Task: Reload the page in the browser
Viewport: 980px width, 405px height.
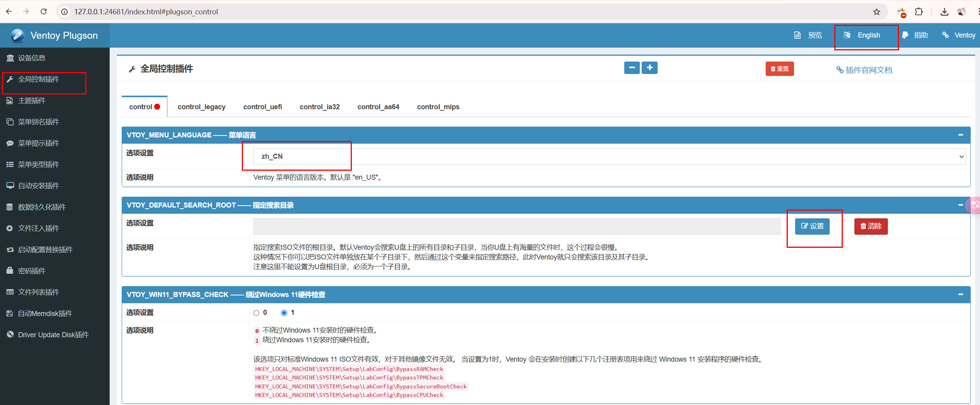Action: click(44, 12)
